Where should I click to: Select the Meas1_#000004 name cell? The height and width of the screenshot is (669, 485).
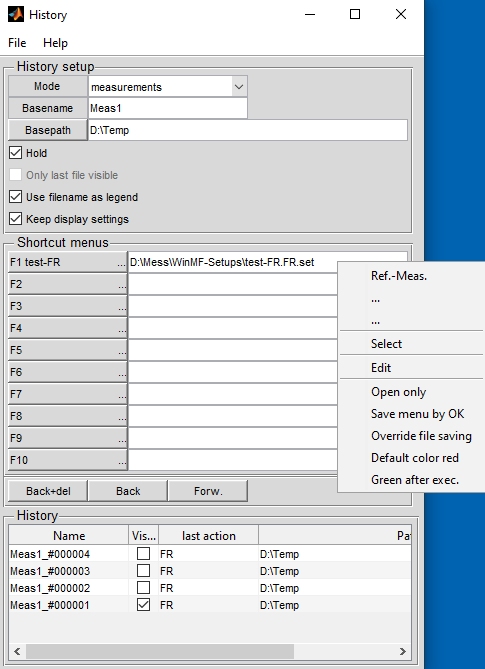pos(69,554)
